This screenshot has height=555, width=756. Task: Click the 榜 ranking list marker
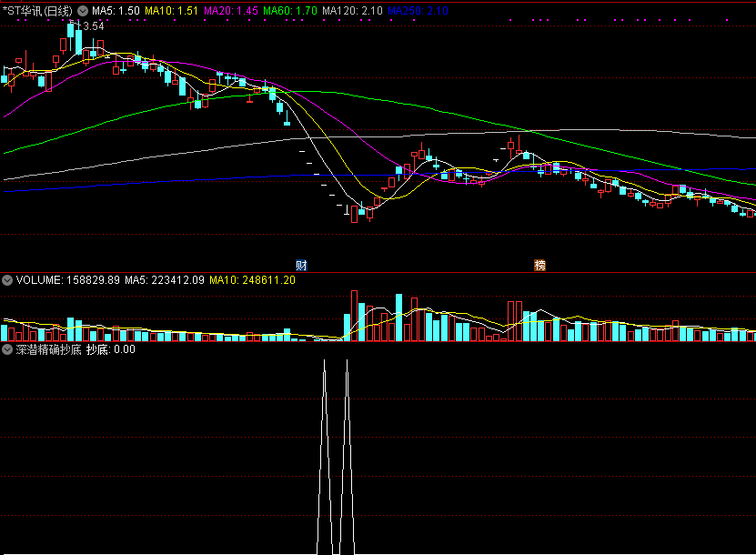pyautogui.click(x=540, y=265)
